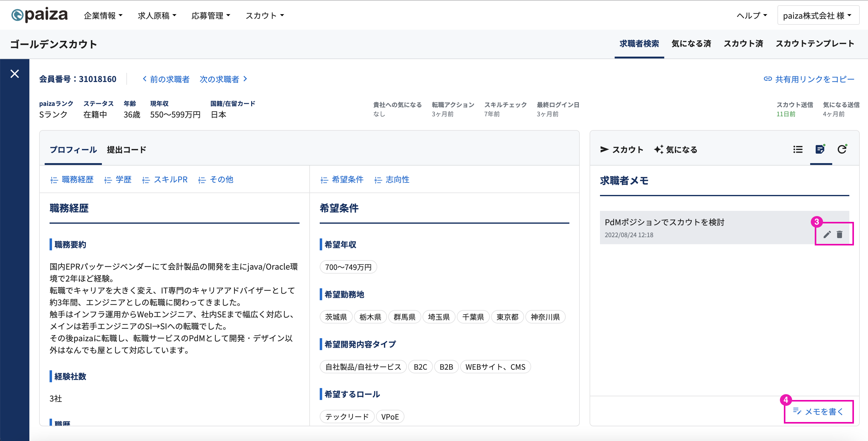Screen dimensions: 868x441
Task: Send a scout with スカウト button
Action: (x=622, y=149)
